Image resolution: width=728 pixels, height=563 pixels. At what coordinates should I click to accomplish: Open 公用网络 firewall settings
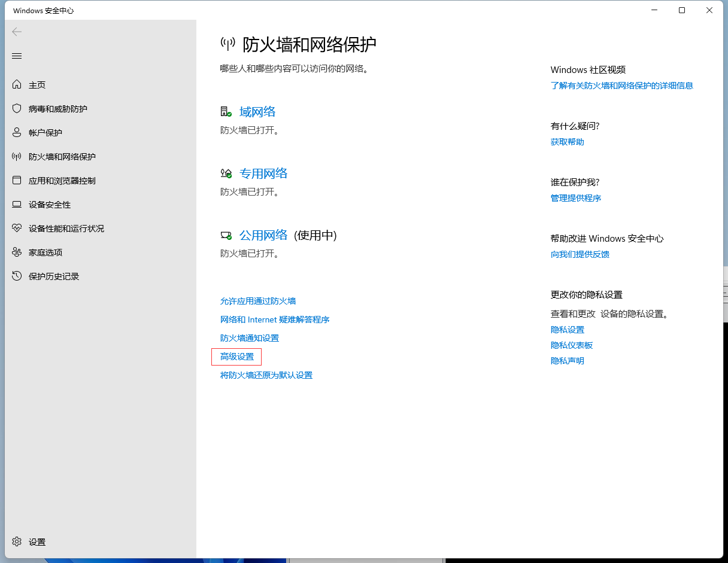[x=263, y=235]
